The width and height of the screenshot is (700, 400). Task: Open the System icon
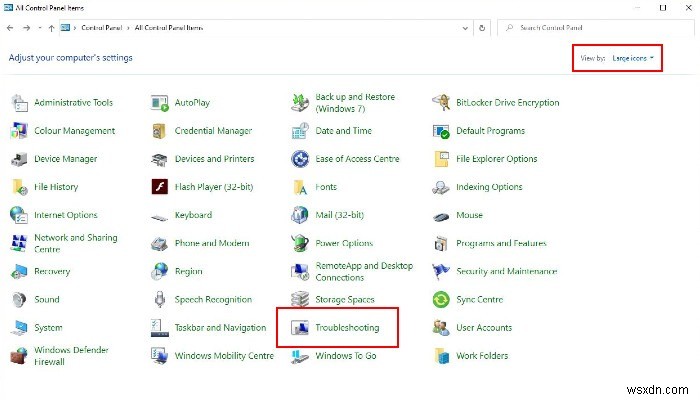19,328
